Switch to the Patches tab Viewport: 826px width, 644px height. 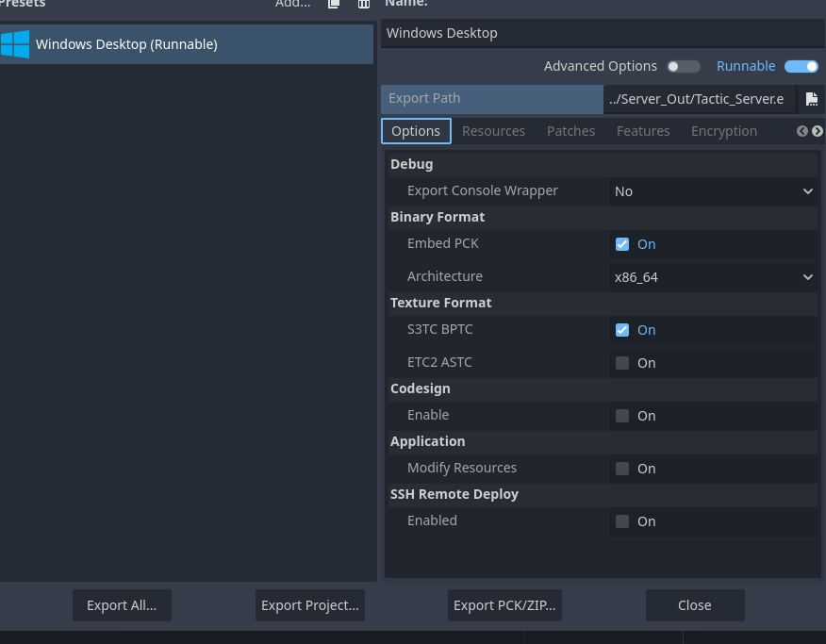coord(571,131)
